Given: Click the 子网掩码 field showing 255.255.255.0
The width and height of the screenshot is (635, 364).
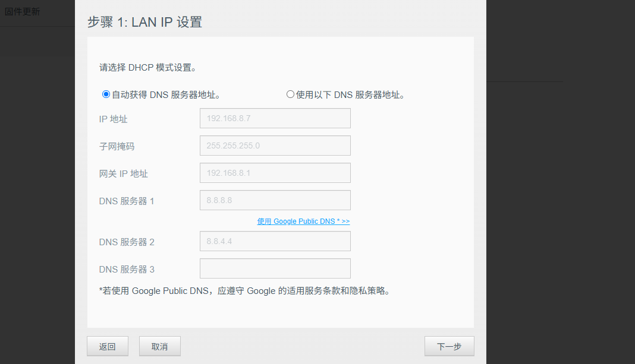Looking at the screenshot, I should pyautogui.click(x=275, y=145).
